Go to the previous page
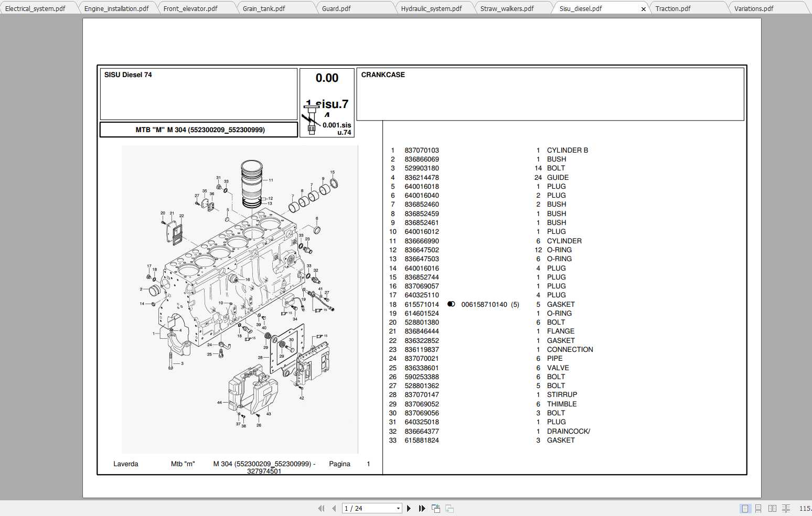 (334, 508)
